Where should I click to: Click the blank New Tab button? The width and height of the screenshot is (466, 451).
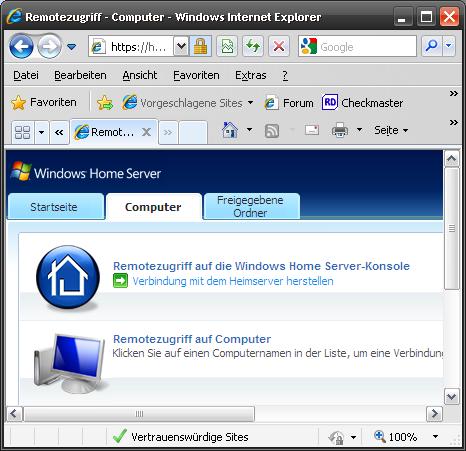pyautogui.click(x=193, y=132)
